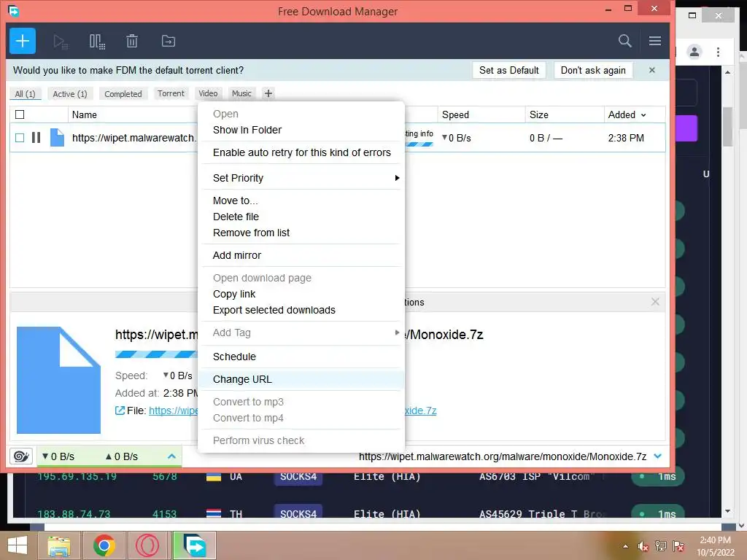The width and height of the screenshot is (747, 560).
Task: Click the start all downloads toolbar icon
Action: [61, 42]
